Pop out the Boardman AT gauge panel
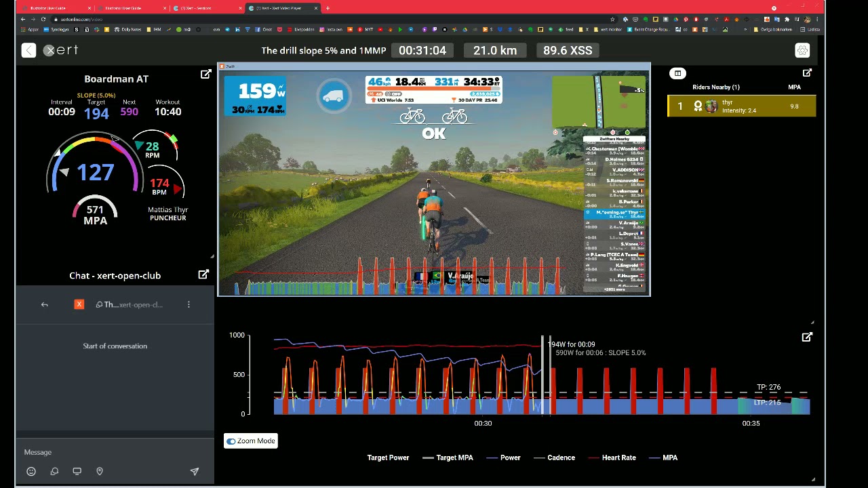This screenshot has width=868, height=488. pos(205,75)
